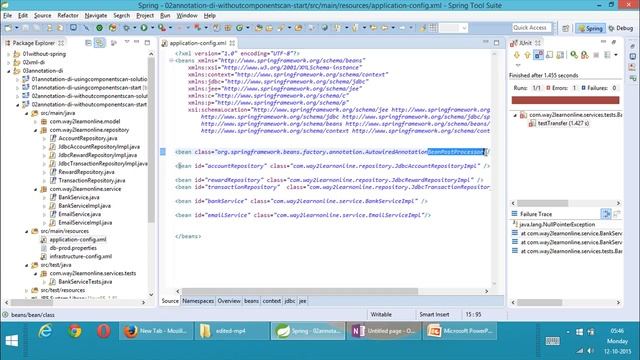Open Package Explorer View Menu dropdown

[x=127, y=42]
